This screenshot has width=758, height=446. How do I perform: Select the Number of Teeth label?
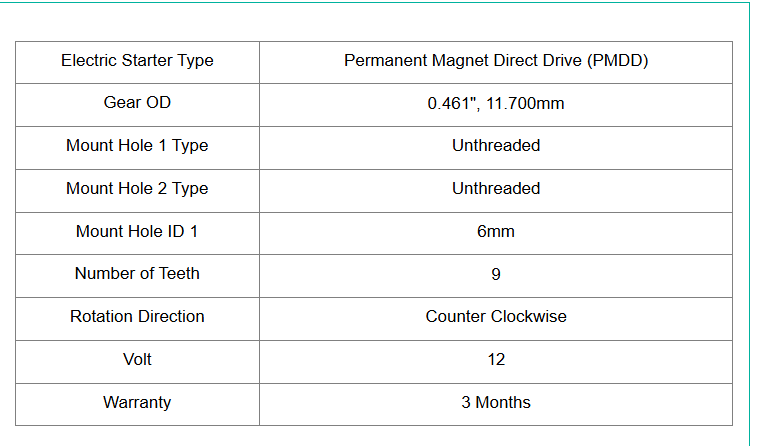[137, 274]
